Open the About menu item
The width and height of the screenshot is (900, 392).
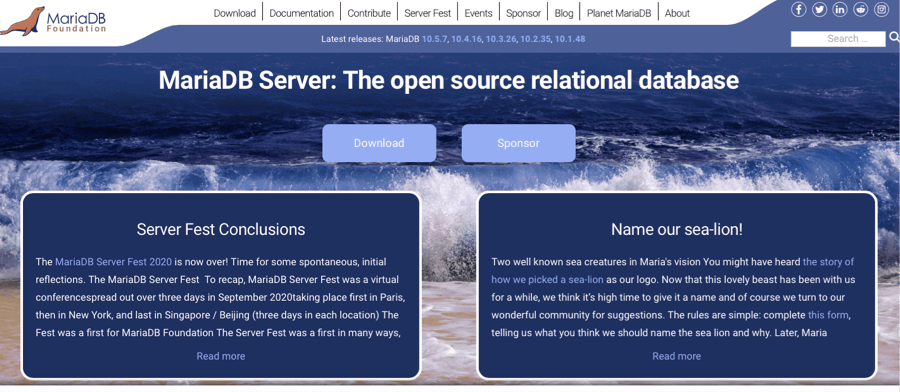pyautogui.click(x=677, y=13)
